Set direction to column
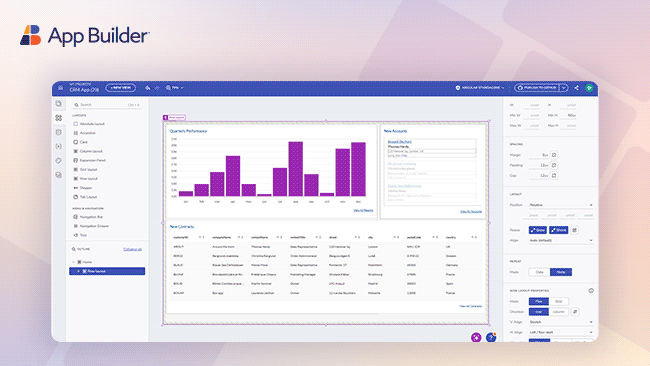650x366 pixels. [558, 312]
